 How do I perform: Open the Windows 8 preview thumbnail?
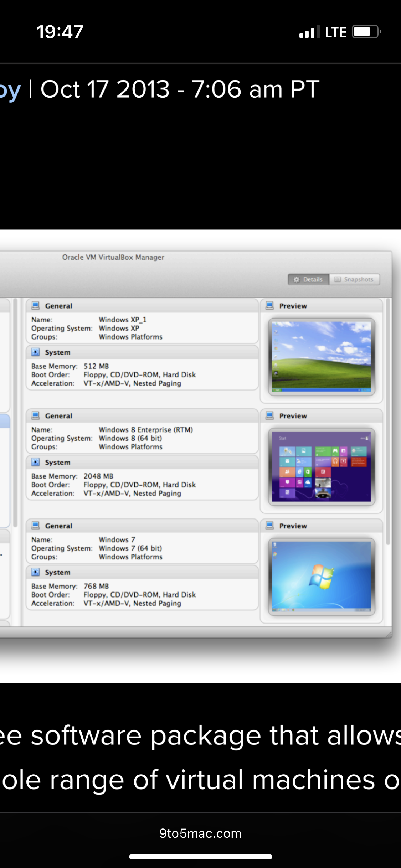pyautogui.click(x=322, y=467)
